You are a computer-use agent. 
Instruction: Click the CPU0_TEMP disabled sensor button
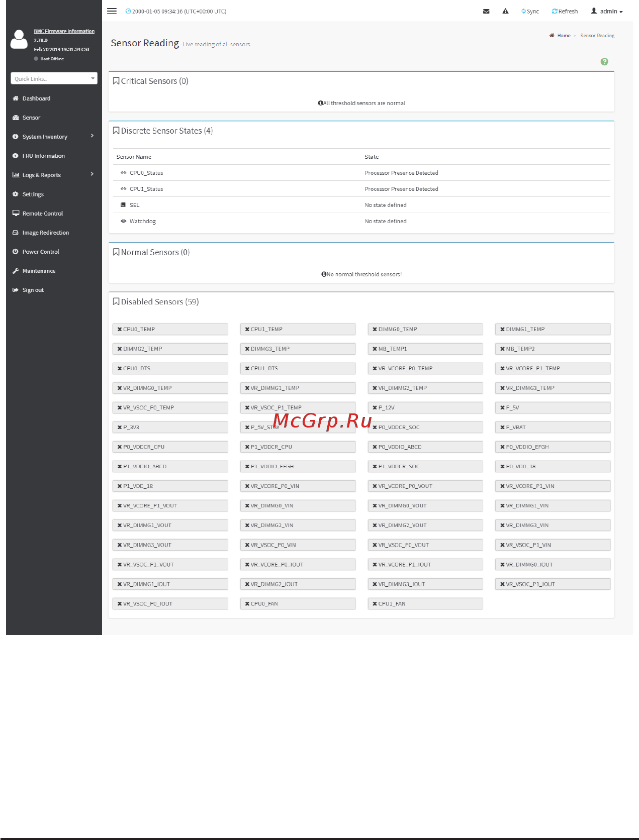(x=170, y=330)
